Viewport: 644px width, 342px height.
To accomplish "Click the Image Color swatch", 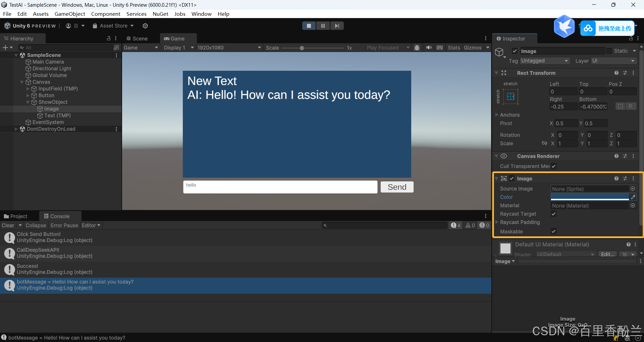I will (x=589, y=197).
